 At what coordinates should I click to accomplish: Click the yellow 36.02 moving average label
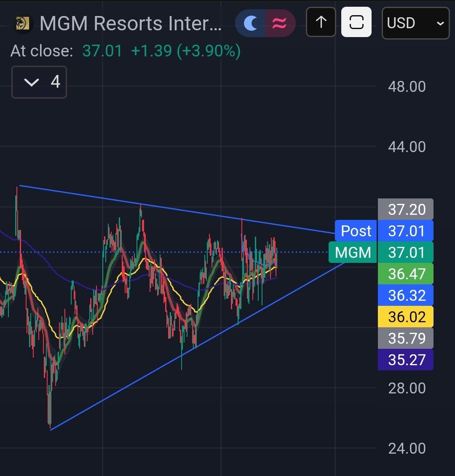coord(406,317)
